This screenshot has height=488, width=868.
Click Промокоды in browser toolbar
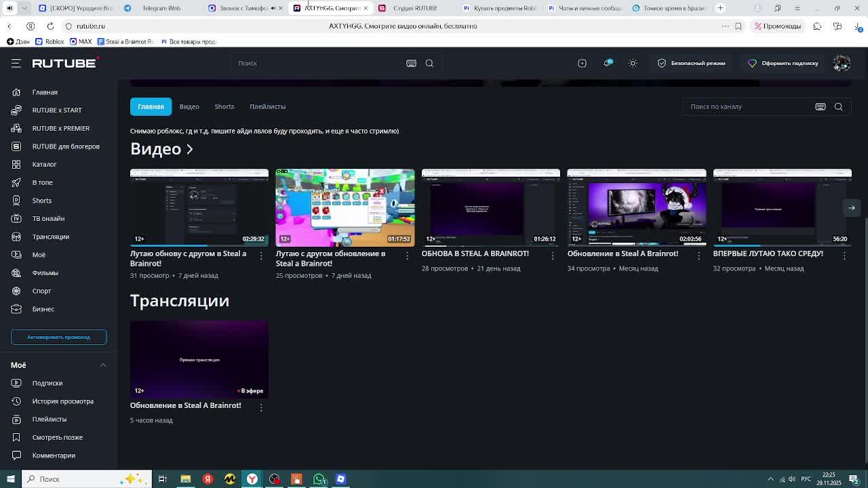[778, 26]
